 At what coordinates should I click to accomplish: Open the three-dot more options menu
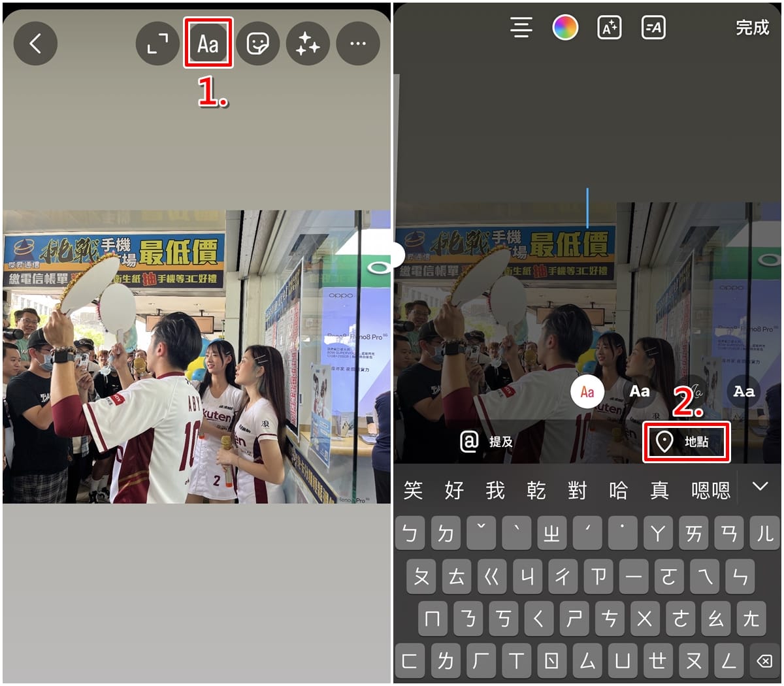pos(358,44)
